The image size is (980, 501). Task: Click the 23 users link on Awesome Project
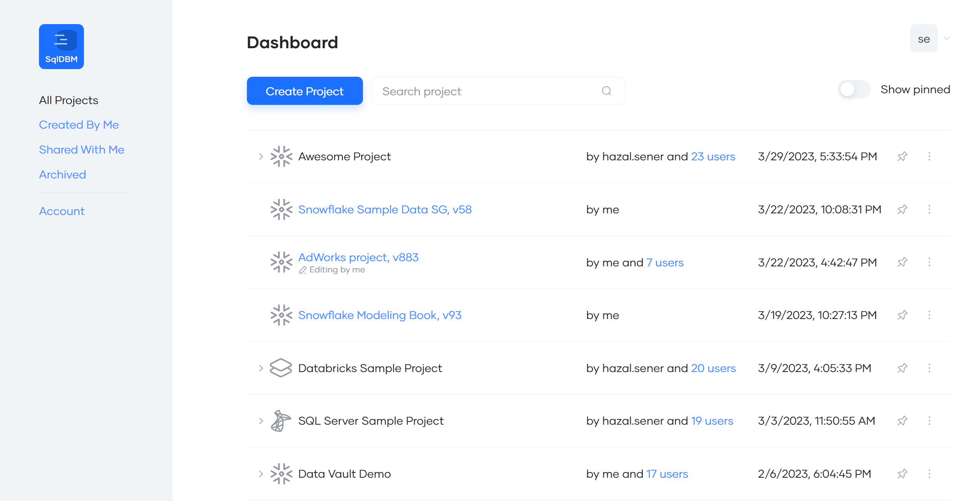[x=713, y=156]
